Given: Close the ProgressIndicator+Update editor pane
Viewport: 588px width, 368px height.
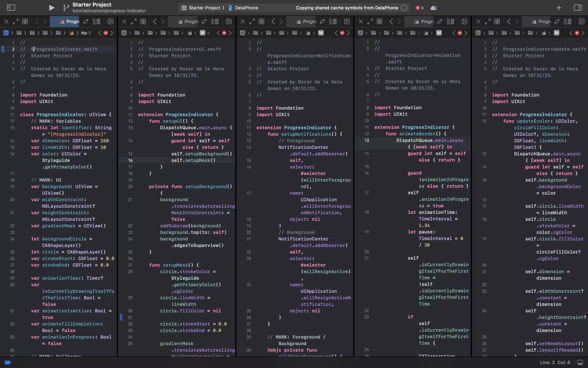Looking at the screenshot, I should click(x=478, y=21).
